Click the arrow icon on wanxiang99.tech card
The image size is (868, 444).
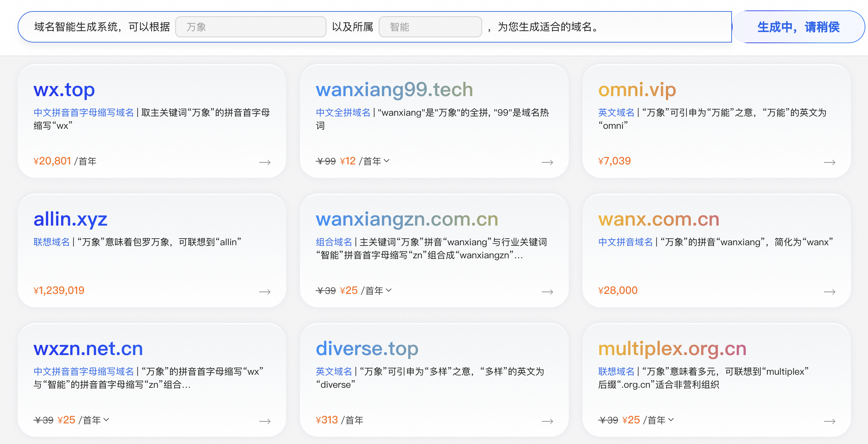tap(547, 162)
